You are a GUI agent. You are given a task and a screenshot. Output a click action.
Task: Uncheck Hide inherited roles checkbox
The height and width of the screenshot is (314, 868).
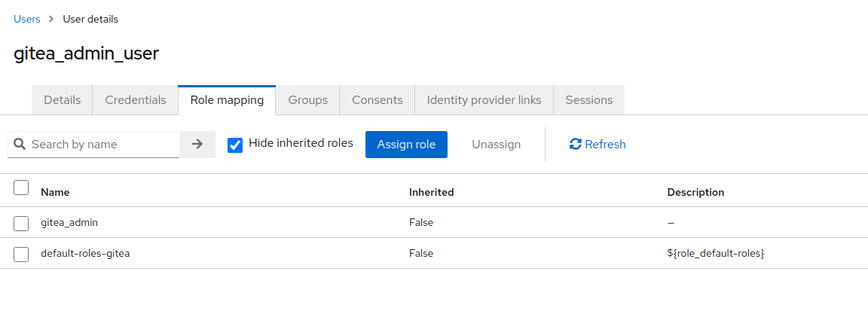(235, 145)
